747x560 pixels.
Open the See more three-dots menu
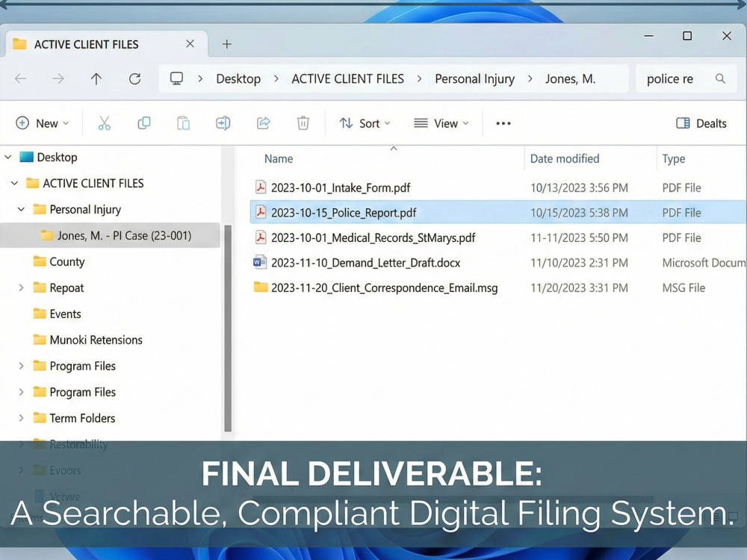pos(503,123)
